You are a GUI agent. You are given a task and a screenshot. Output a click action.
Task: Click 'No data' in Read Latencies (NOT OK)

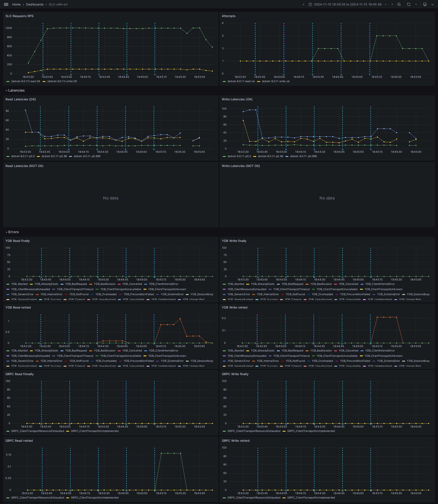tap(111, 198)
